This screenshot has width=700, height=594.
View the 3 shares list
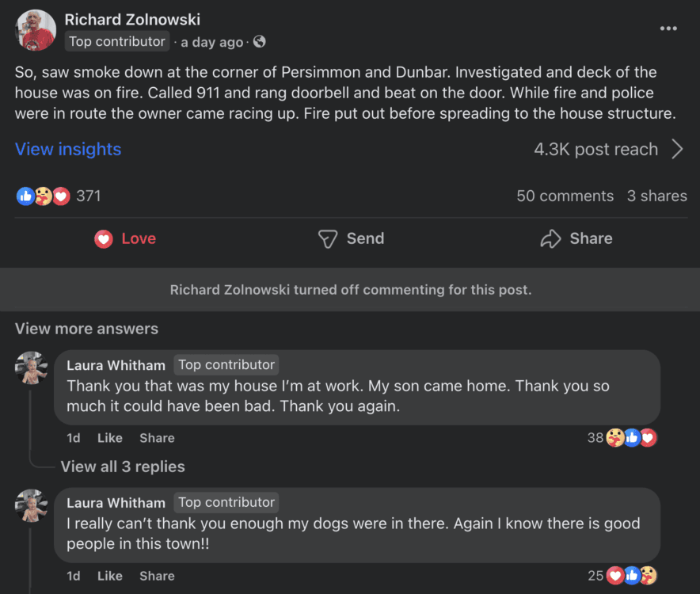pyautogui.click(x=656, y=196)
